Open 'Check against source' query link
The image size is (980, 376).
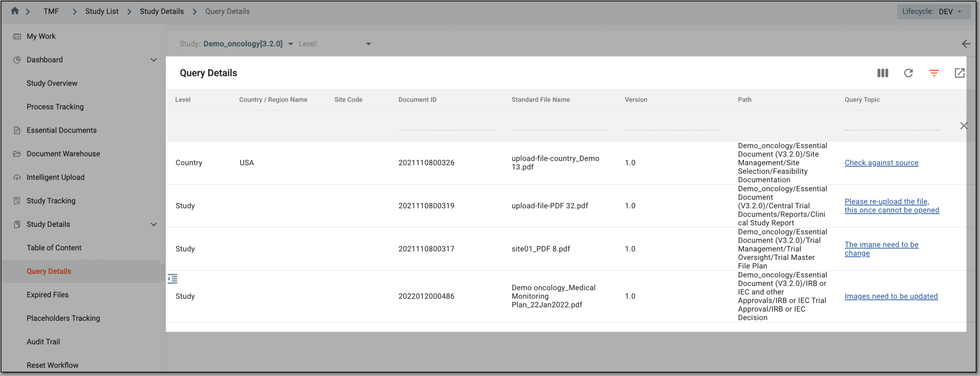click(881, 163)
